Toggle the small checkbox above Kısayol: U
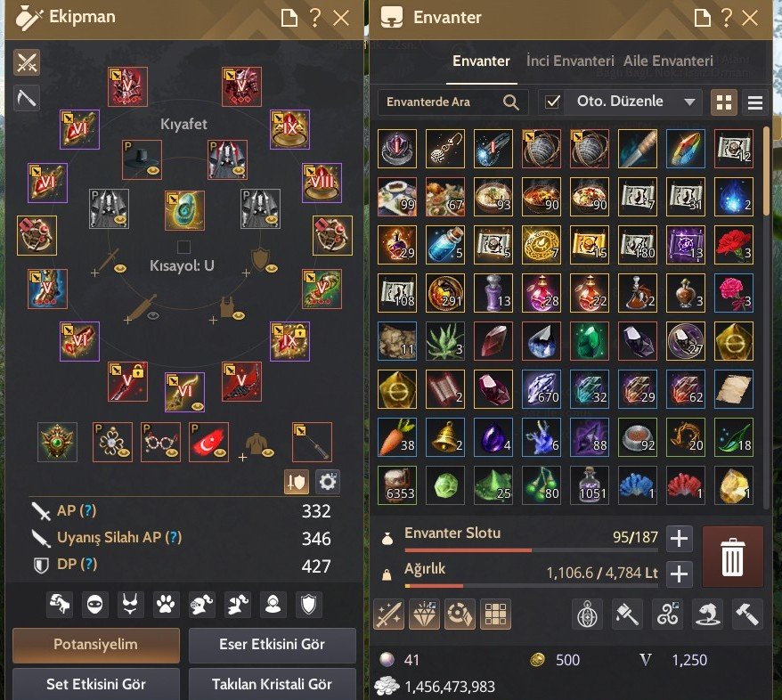The width and height of the screenshot is (782, 700). pos(184,247)
